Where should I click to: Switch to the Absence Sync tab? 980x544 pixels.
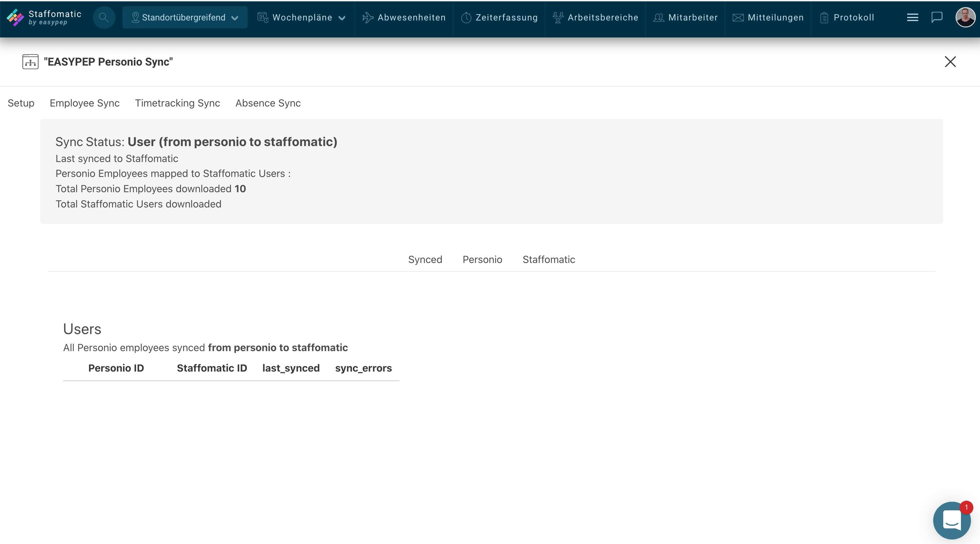pyautogui.click(x=268, y=103)
